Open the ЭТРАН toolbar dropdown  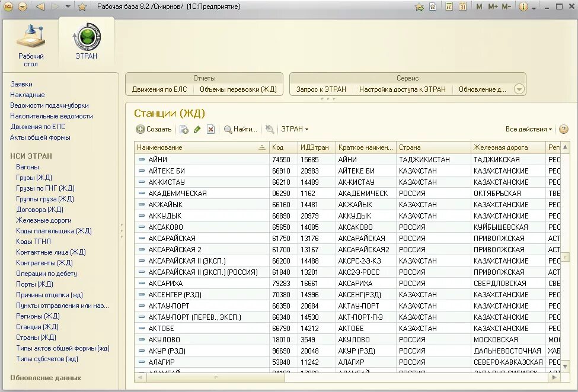click(x=295, y=129)
